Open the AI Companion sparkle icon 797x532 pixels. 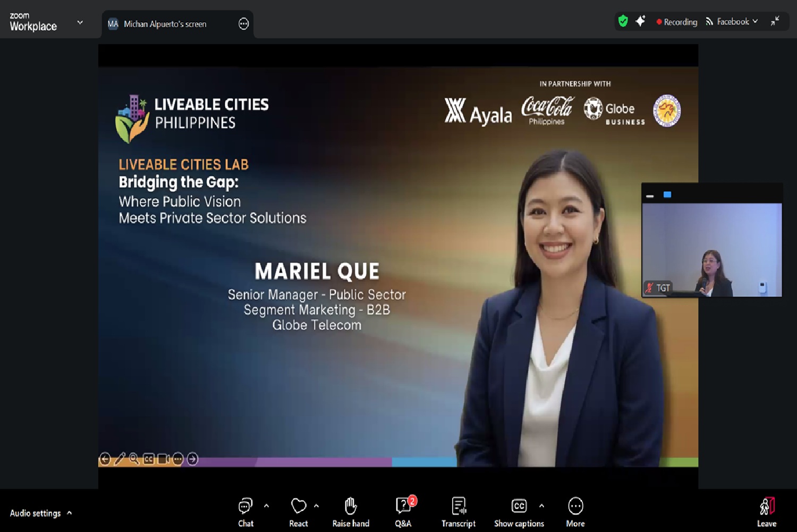[640, 21]
